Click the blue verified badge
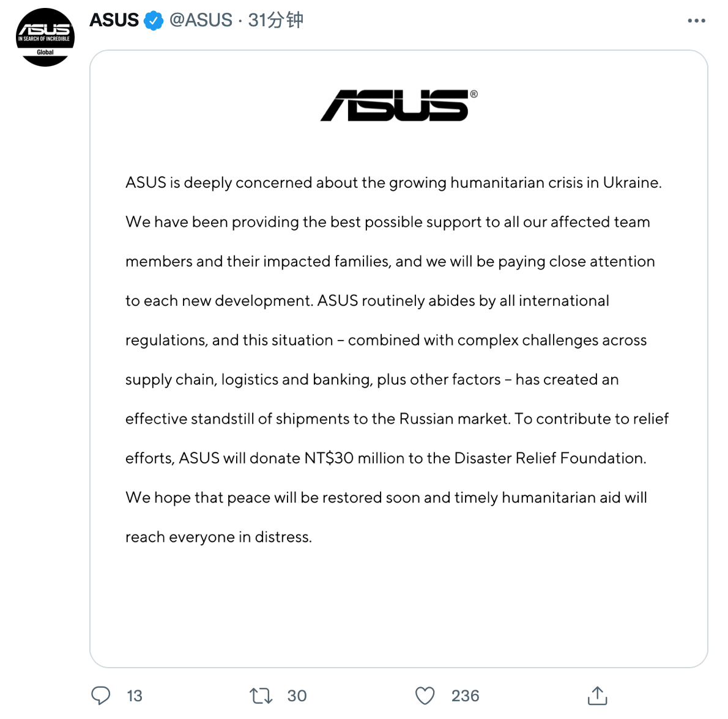728x719 pixels. tap(153, 20)
